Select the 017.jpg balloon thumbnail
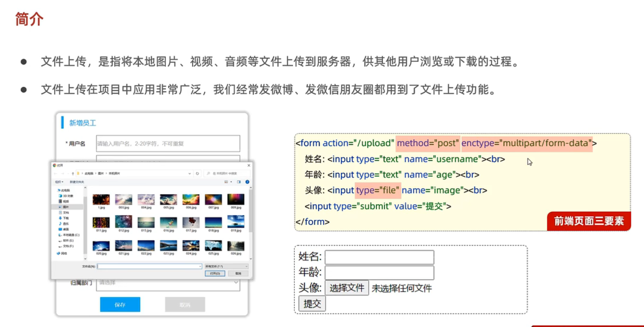Viewport: 644px width, 327px height. [x=191, y=222]
